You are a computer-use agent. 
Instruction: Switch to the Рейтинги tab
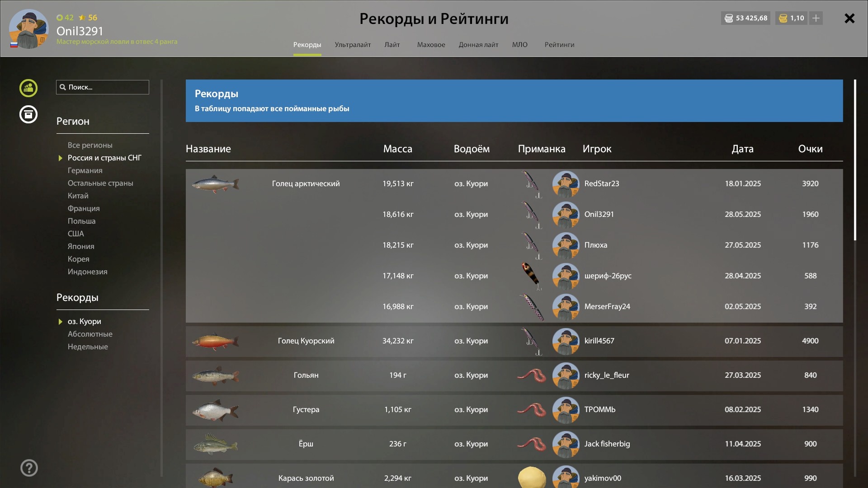[x=559, y=45]
